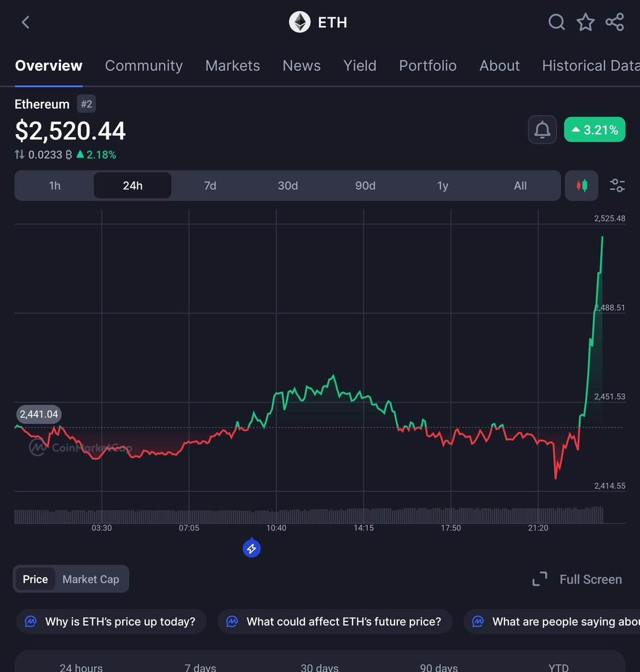Tap the swap arrows beside 0.0233 BTC

coord(20,155)
